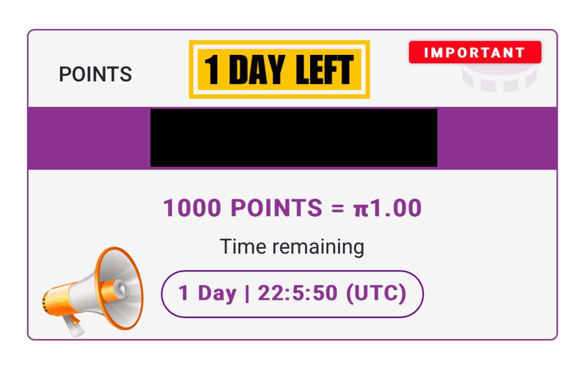The height and width of the screenshot is (365, 588).
Task: Click the Time remaining label
Action: coord(292,247)
